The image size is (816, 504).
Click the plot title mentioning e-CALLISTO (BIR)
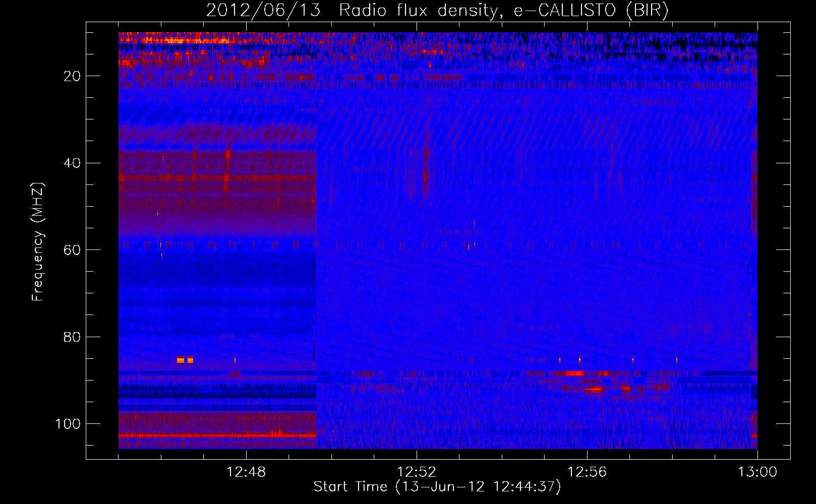tap(437, 10)
